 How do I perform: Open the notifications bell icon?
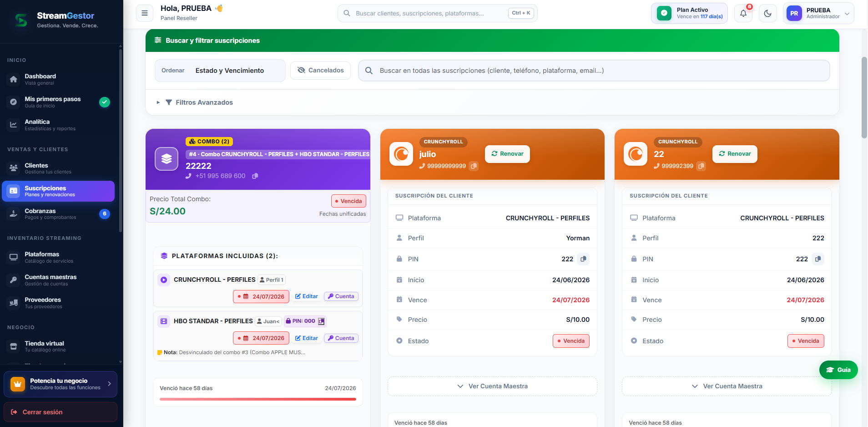[x=743, y=13]
